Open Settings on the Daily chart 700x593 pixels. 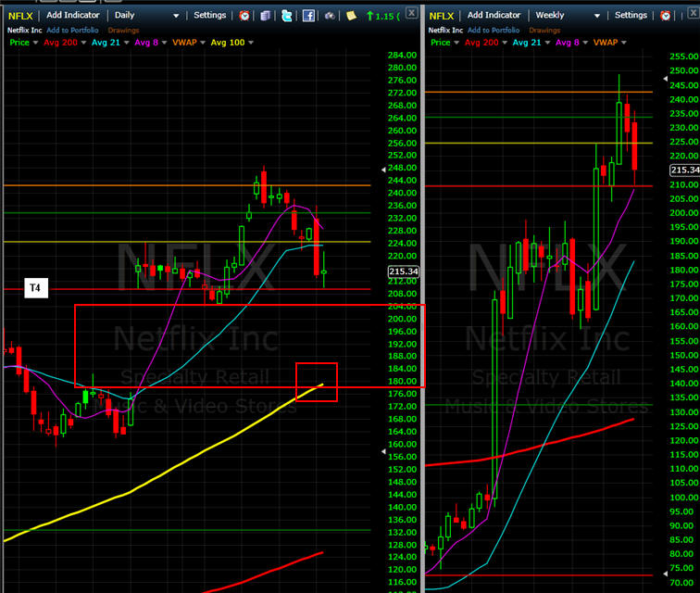tap(210, 15)
